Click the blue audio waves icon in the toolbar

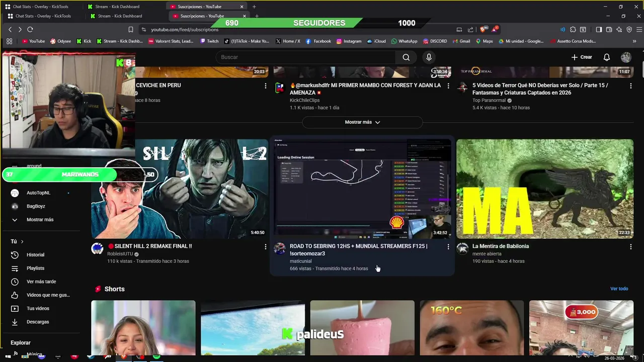point(562,30)
